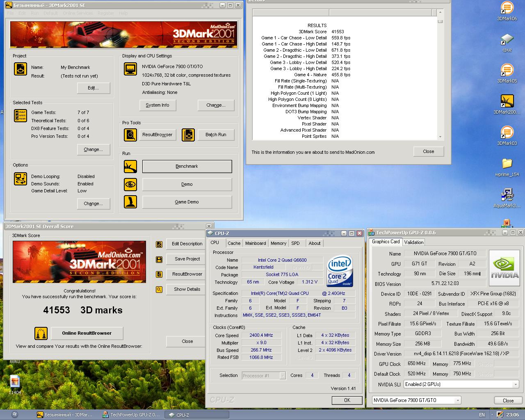Click the Start button on the taskbar
Viewport: 525px width, 420px height.
point(15,414)
